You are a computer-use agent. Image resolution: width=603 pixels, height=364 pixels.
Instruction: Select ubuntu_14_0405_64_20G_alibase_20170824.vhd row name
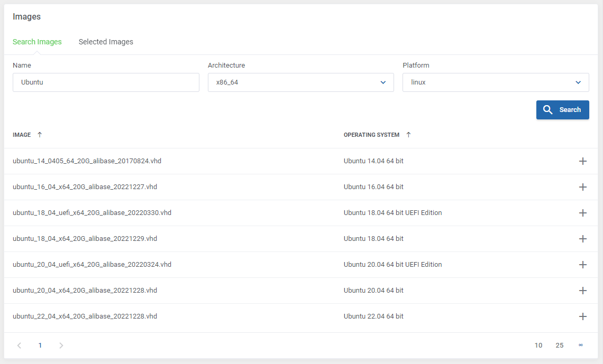(x=87, y=161)
